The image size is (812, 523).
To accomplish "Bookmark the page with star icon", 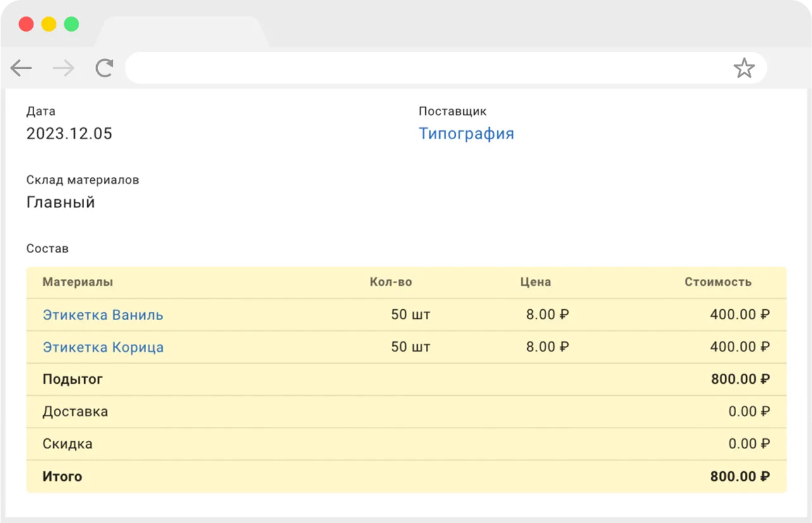I will (744, 68).
